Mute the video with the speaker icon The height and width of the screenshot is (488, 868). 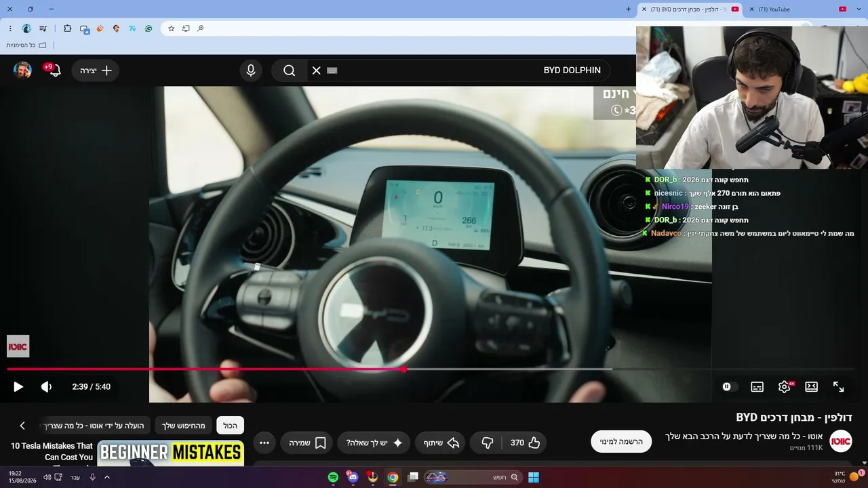click(x=46, y=387)
